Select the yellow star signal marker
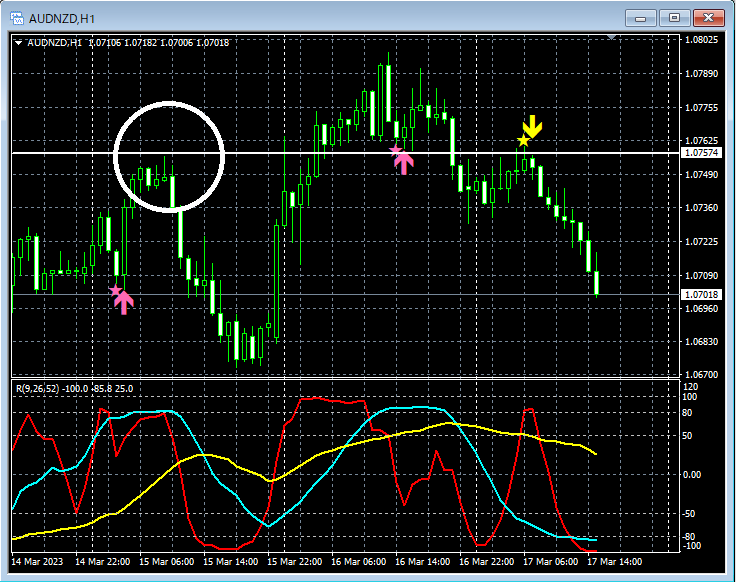The width and height of the screenshot is (737, 582). tap(523, 141)
